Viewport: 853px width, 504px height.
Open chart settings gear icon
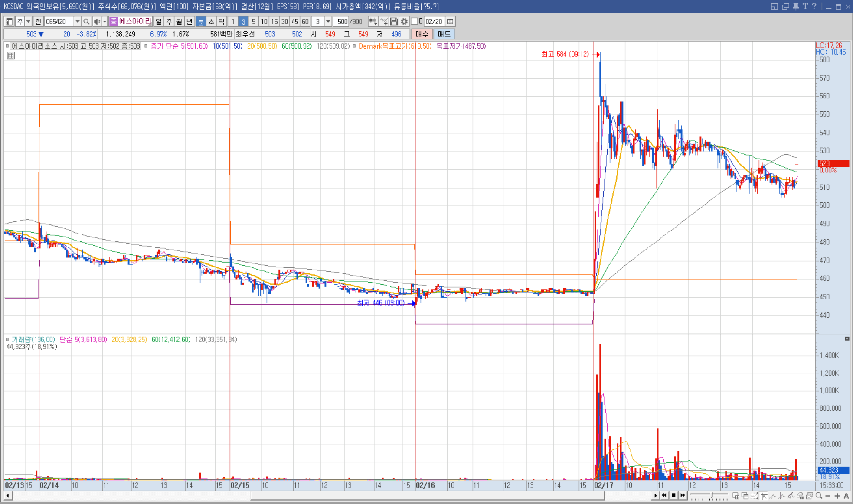[404, 22]
